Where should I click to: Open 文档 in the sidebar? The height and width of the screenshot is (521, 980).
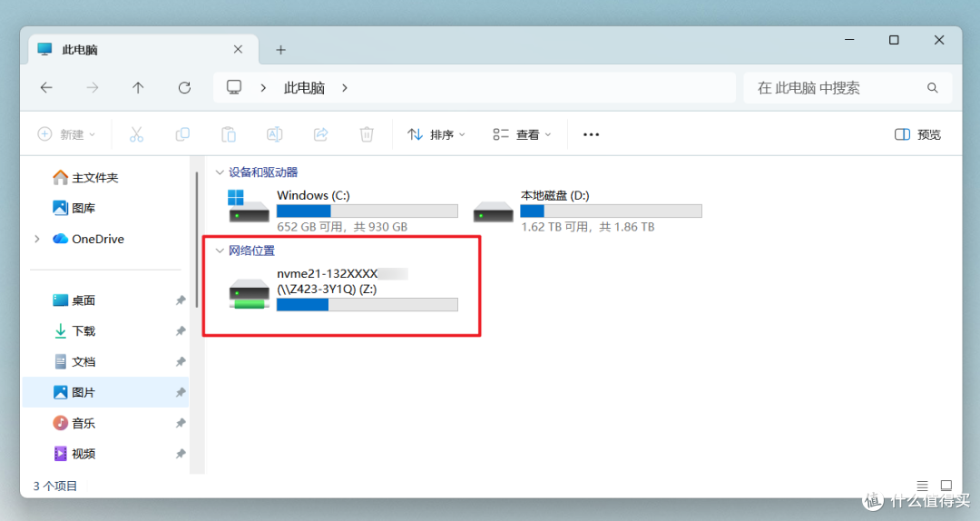tap(74, 361)
